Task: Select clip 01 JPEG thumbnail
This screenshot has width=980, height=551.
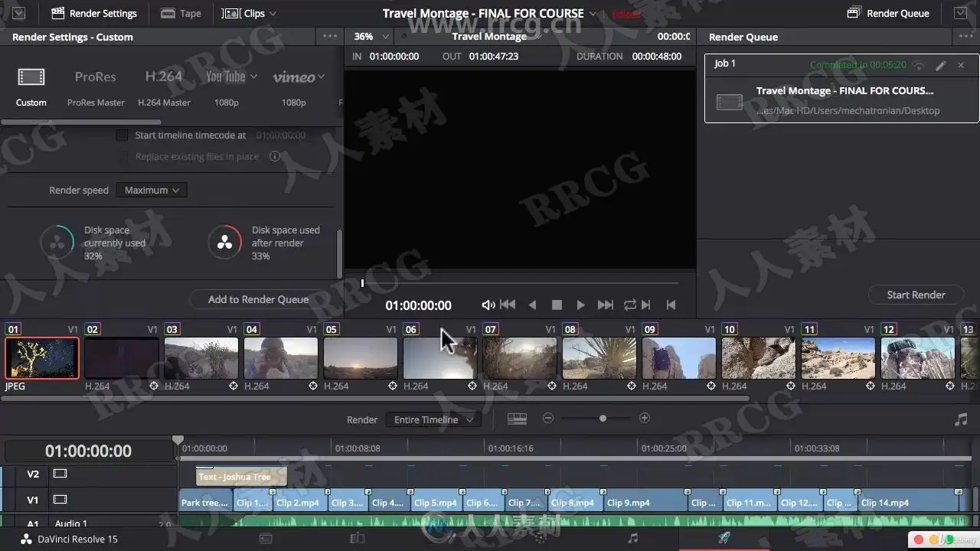Action: [x=42, y=358]
